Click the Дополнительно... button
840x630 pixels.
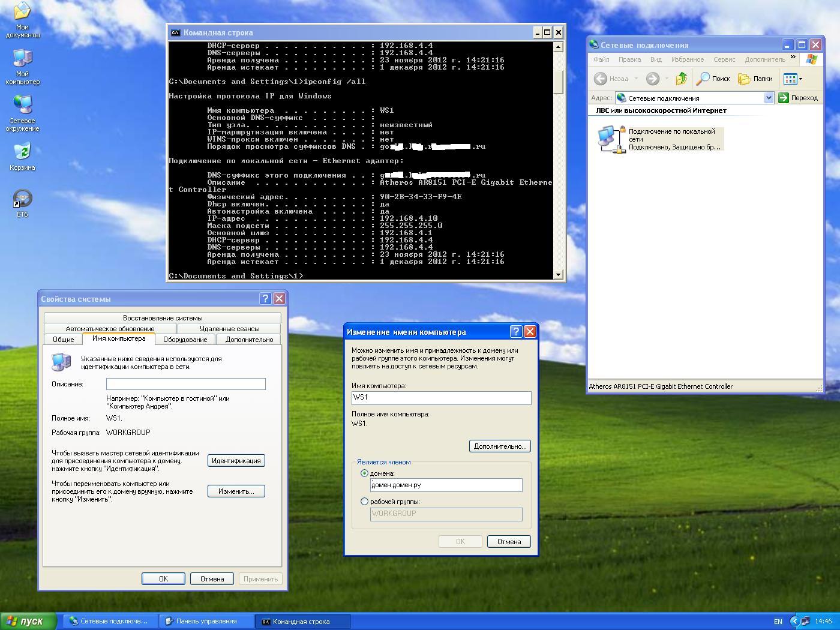point(499,446)
